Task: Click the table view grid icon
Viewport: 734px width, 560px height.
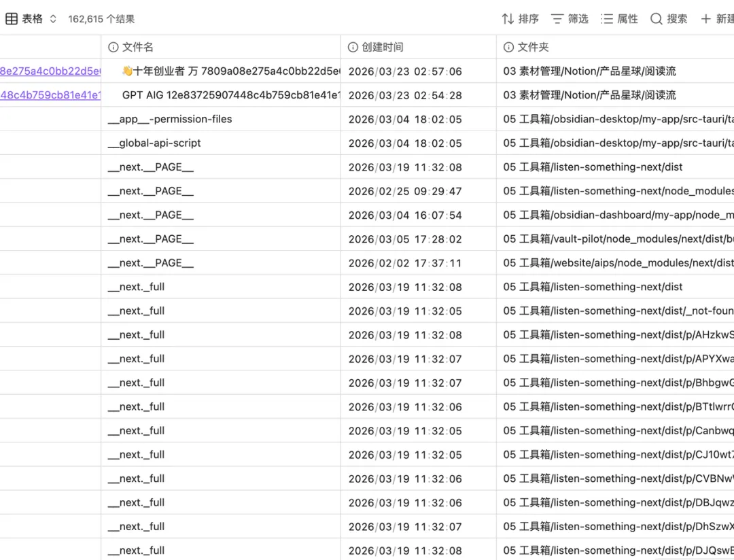Action: (12, 19)
